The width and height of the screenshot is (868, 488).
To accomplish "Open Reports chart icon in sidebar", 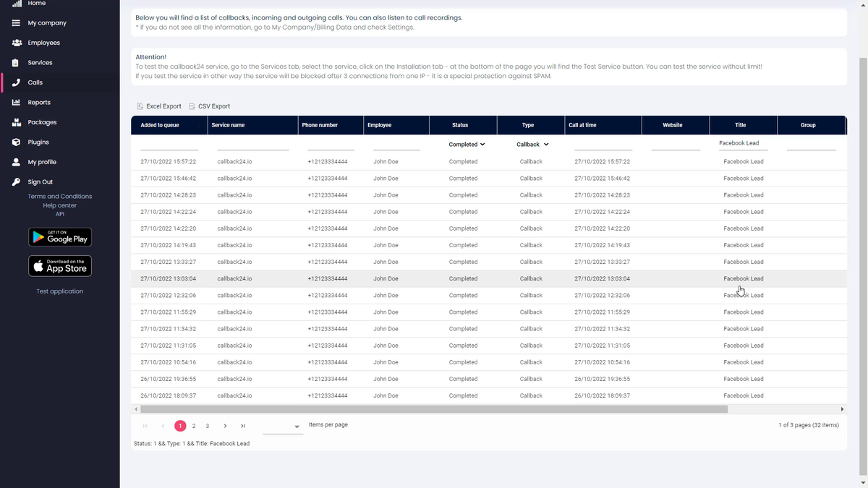I will click(x=16, y=103).
